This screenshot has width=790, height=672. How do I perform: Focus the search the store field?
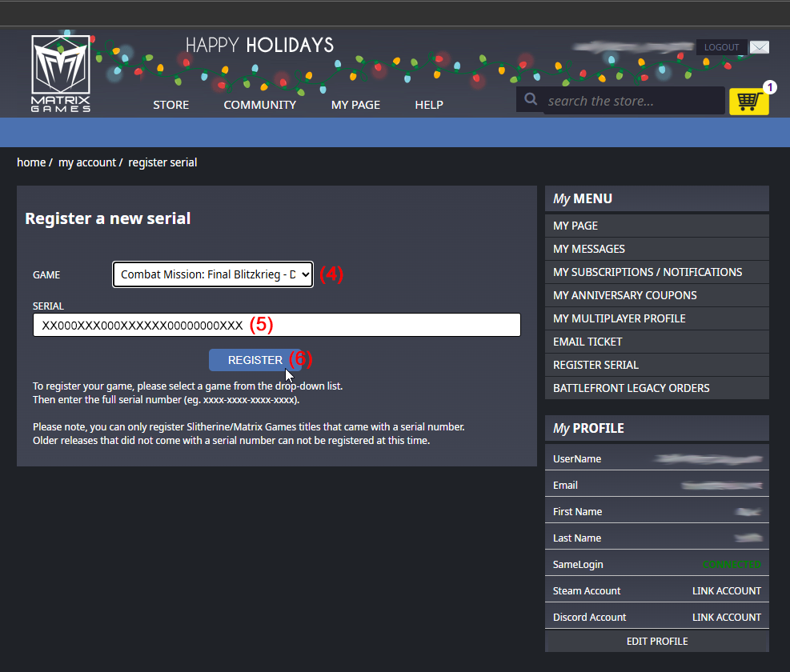(x=633, y=101)
